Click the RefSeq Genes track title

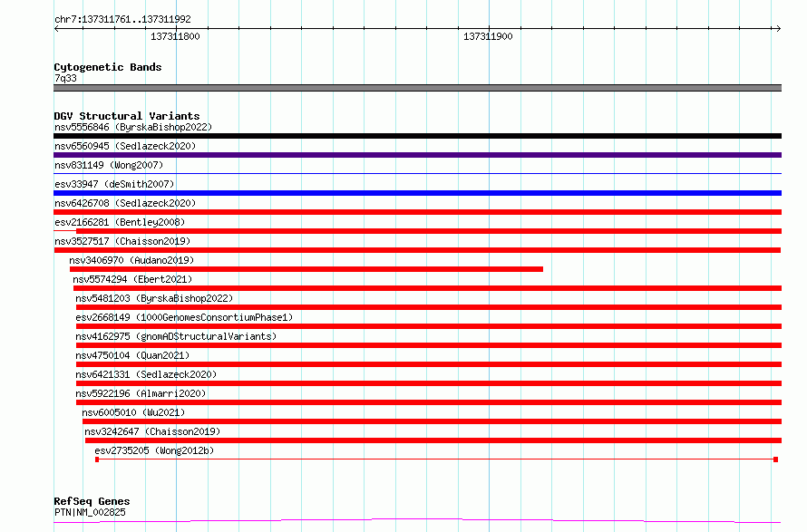pyautogui.click(x=92, y=501)
